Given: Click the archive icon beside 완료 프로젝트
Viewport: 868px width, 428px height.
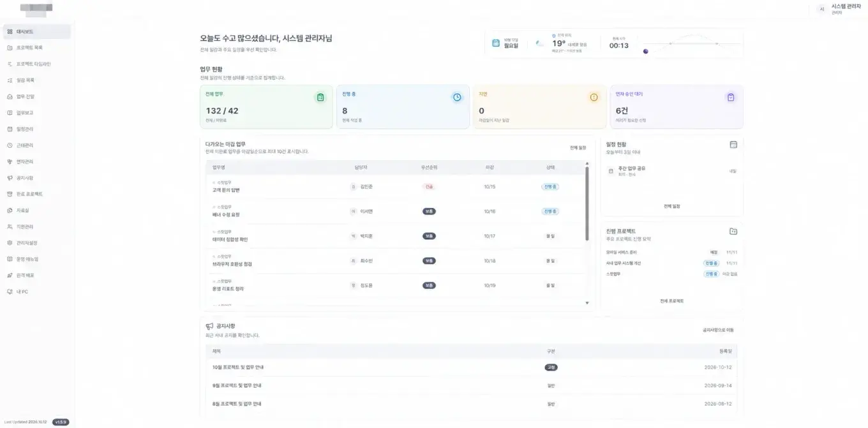Looking at the screenshot, I should (10, 194).
